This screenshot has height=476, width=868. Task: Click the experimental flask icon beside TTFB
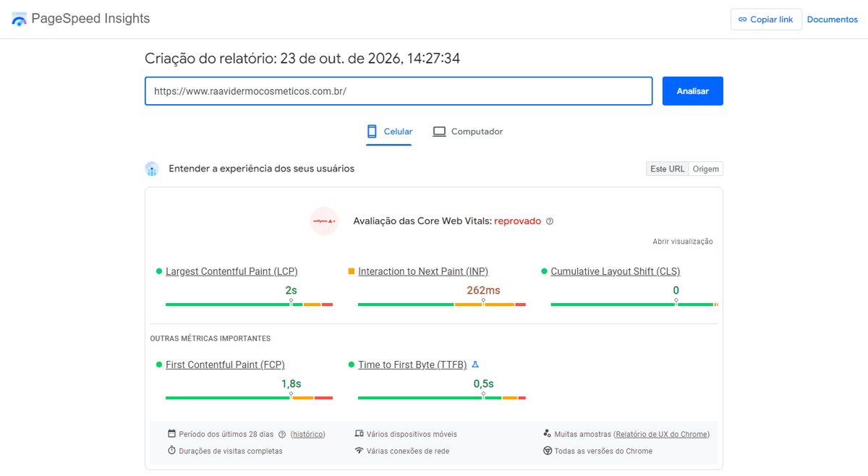tap(475, 365)
